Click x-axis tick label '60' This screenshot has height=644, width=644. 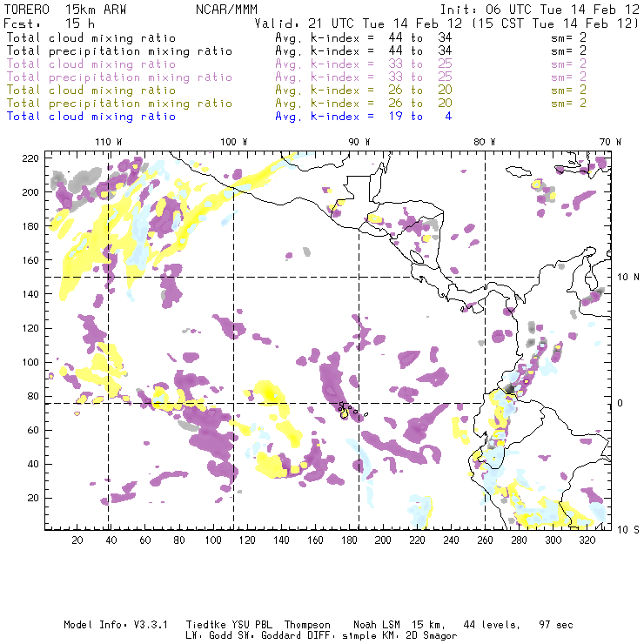point(145,540)
